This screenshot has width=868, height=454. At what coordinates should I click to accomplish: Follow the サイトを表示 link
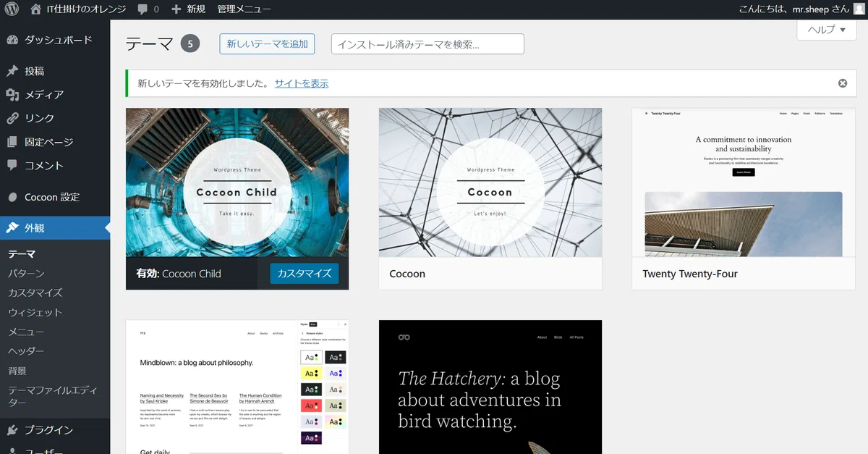pyautogui.click(x=302, y=83)
